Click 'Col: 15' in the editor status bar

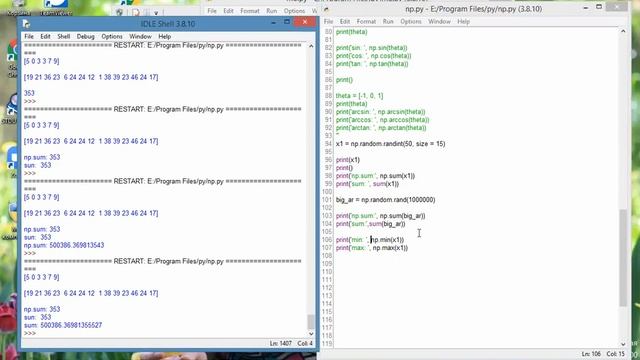point(616,354)
